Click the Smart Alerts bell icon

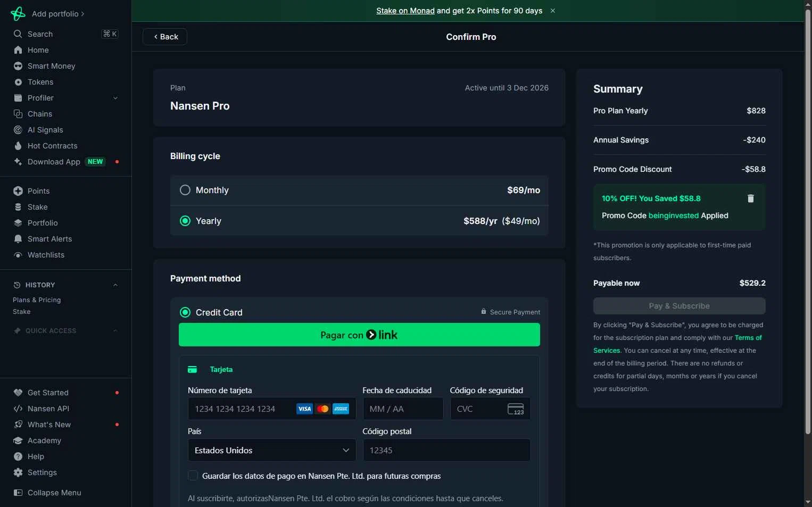point(18,239)
